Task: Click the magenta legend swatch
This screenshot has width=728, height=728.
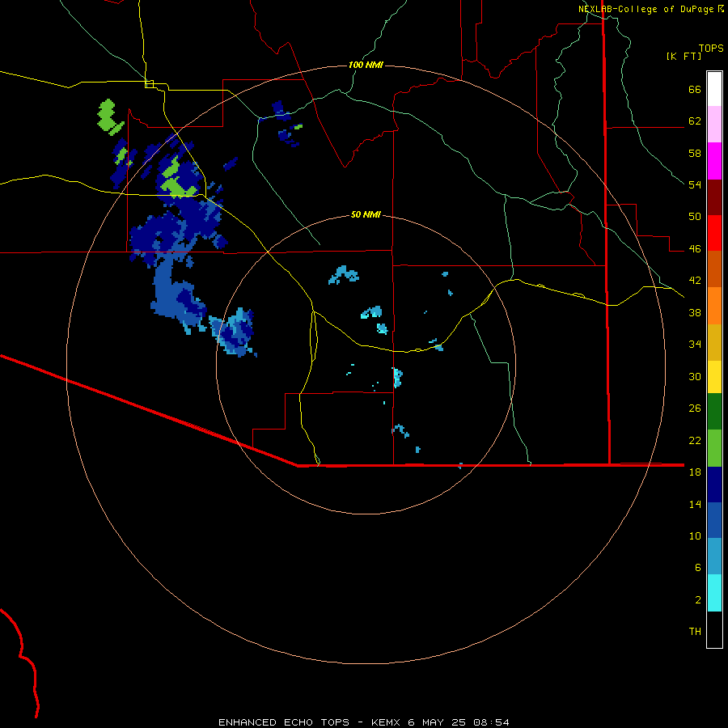Action: (x=714, y=161)
